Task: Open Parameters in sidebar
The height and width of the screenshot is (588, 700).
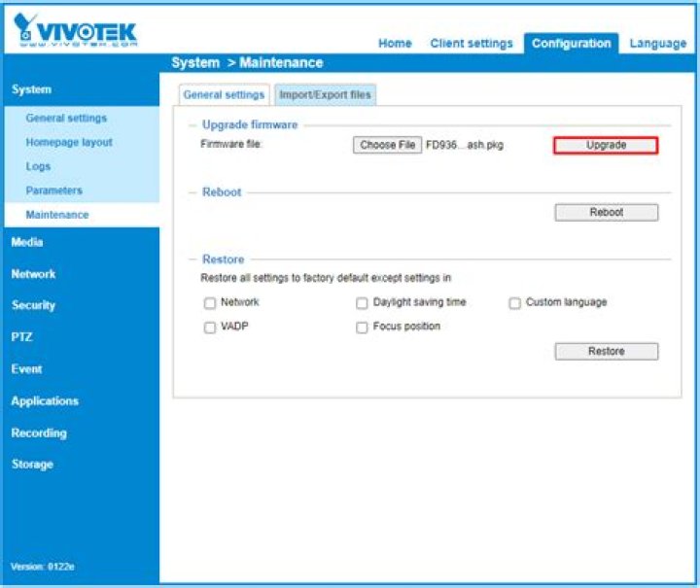Action: [54, 190]
